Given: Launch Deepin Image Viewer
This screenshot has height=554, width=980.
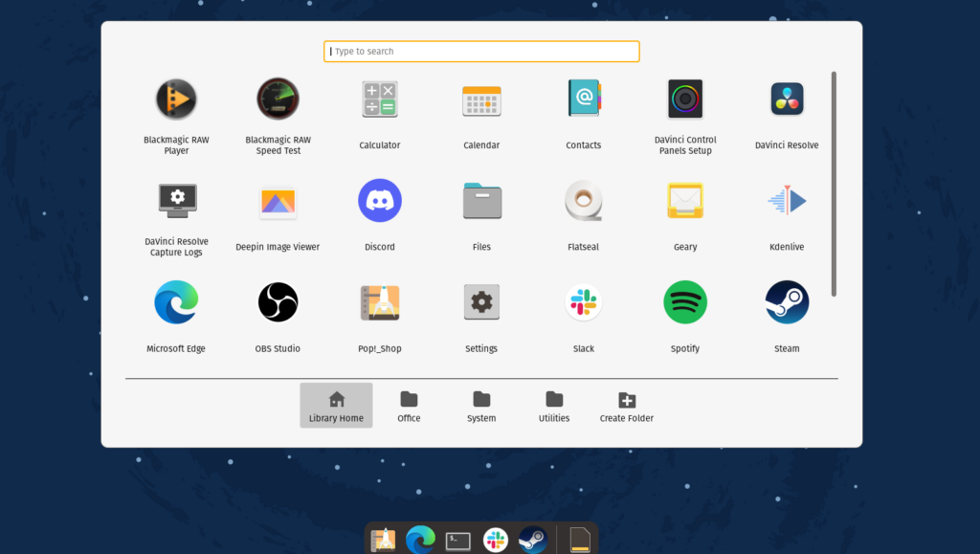Looking at the screenshot, I should (x=278, y=202).
